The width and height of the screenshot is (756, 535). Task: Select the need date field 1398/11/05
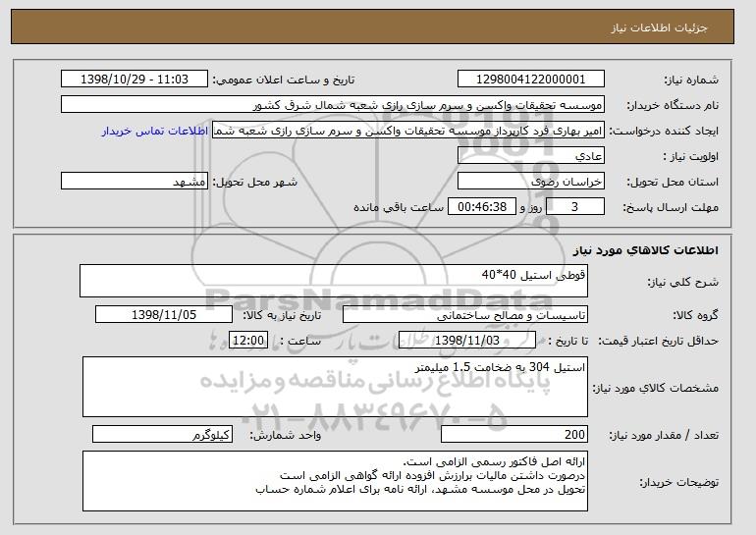(x=164, y=315)
